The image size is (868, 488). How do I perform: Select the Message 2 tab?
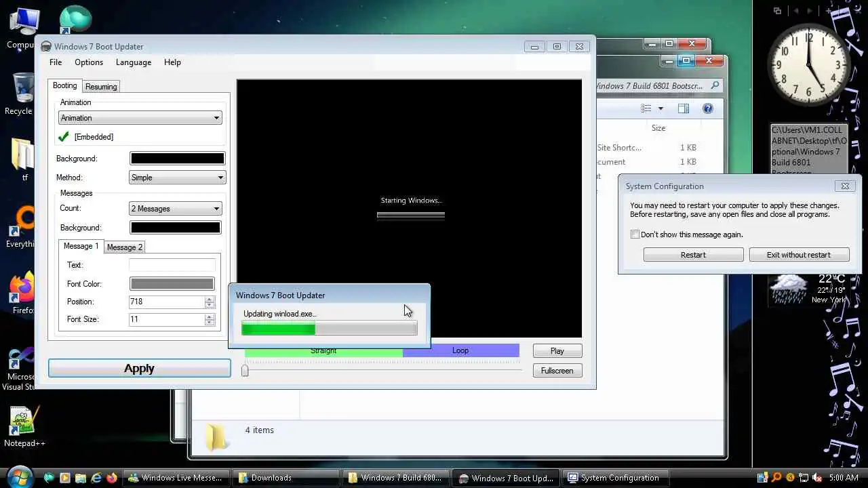[125, 247]
